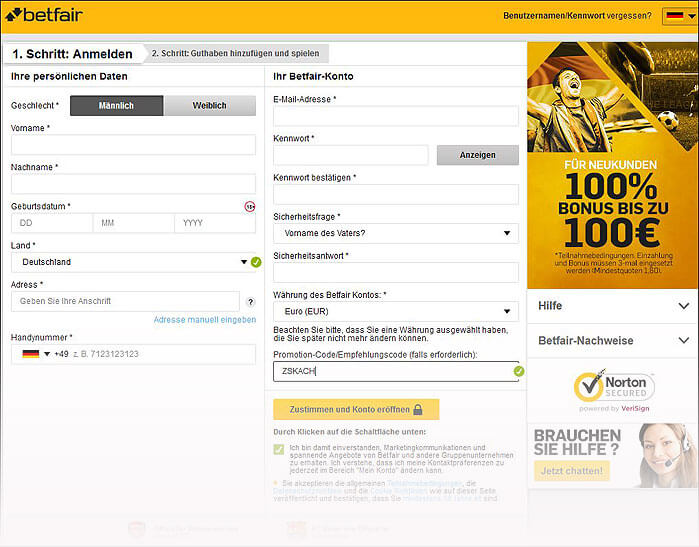Click the 100% Bonus promotional banner
Image resolution: width=699 pixels, height=547 pixels.
click(x=613, y=165)
